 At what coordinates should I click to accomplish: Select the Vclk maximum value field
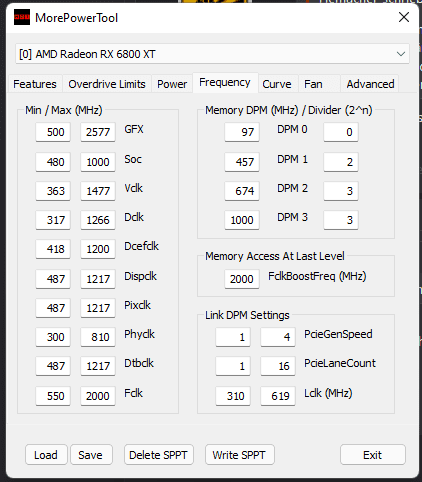click(98, 191)
